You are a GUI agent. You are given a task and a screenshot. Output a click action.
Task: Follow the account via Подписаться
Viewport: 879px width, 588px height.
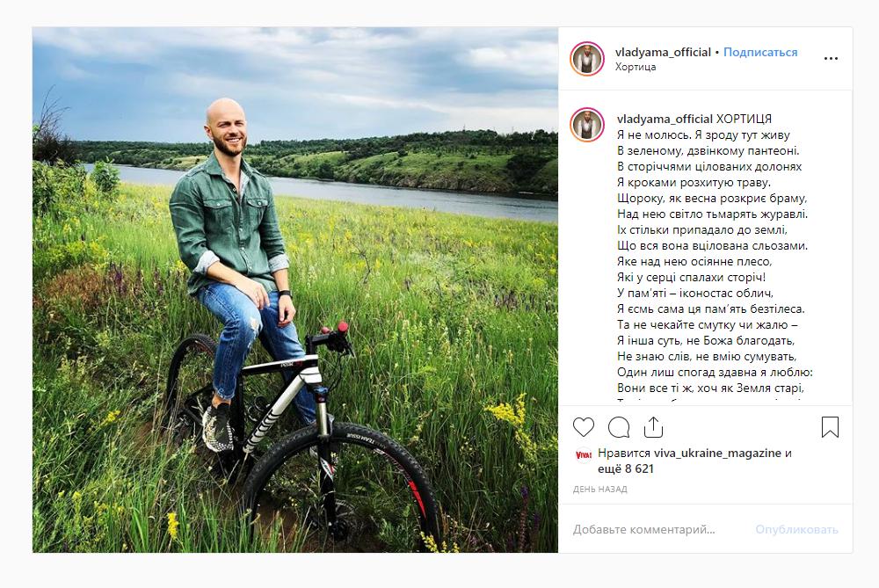tap(760, 52)
